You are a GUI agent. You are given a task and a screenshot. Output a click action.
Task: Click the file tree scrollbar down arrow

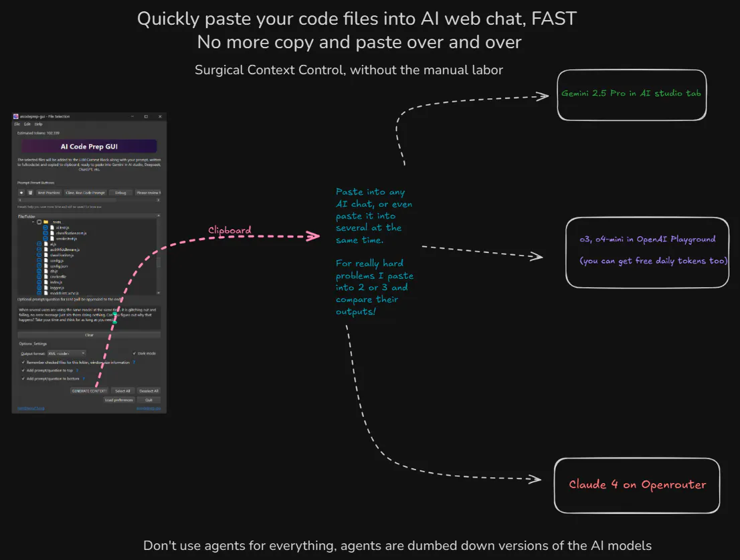(x=159, y=293)
